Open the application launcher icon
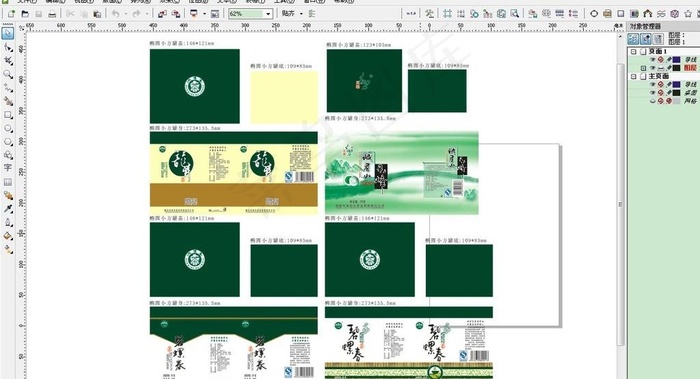Viewport: 700px width, 379px height. (194, 14)
